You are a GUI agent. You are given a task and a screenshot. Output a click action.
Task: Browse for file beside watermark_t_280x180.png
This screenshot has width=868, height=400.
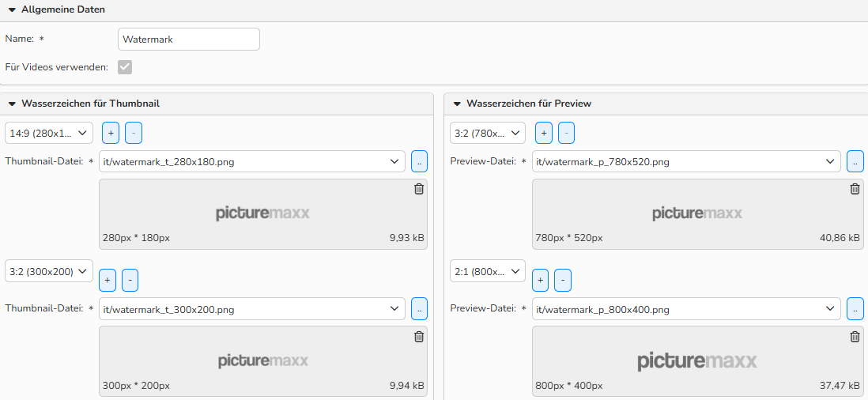pyautogui.click(x=419, y=161)
